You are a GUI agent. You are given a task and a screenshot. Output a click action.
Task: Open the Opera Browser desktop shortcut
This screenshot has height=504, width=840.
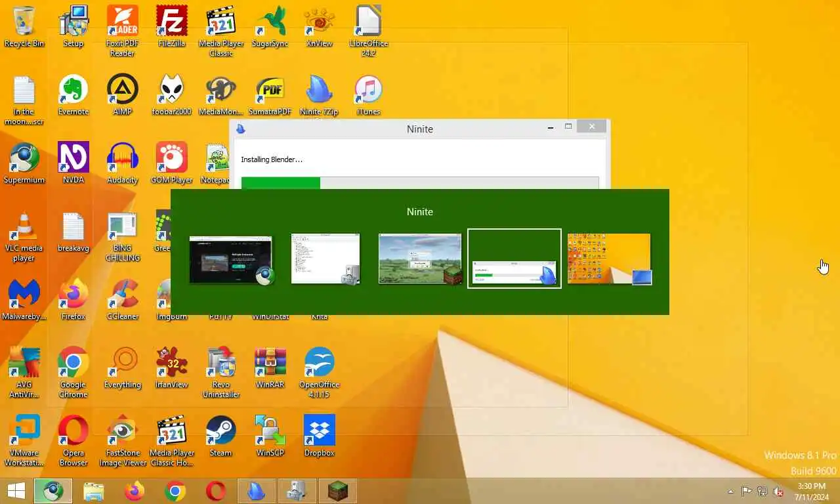tap(73, 441)
